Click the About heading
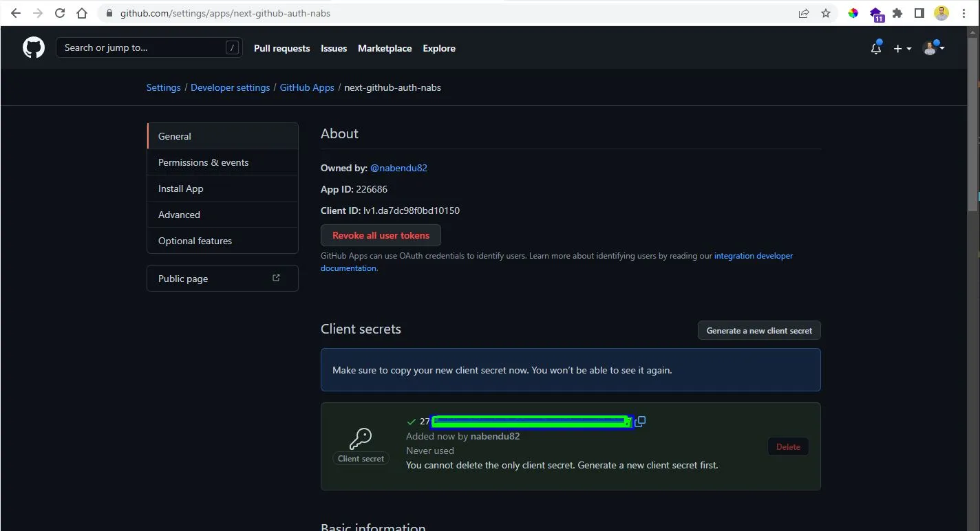The width and height of the screenshot is (980, 531). click(x=339, y=133)
